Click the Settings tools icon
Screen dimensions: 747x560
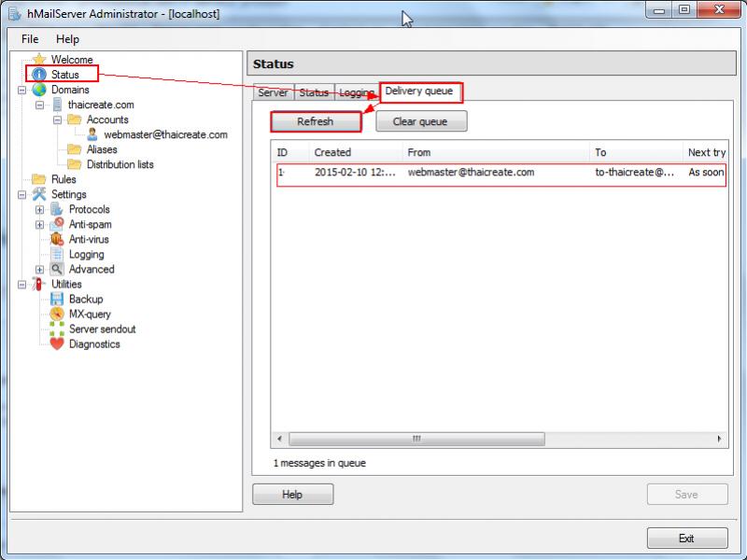(x=39, y=194)
